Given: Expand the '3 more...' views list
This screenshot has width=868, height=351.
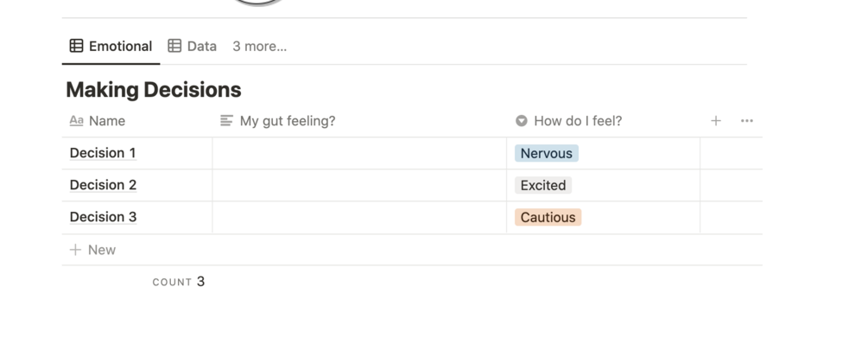Looking at the screenshot, I should 259,46.
